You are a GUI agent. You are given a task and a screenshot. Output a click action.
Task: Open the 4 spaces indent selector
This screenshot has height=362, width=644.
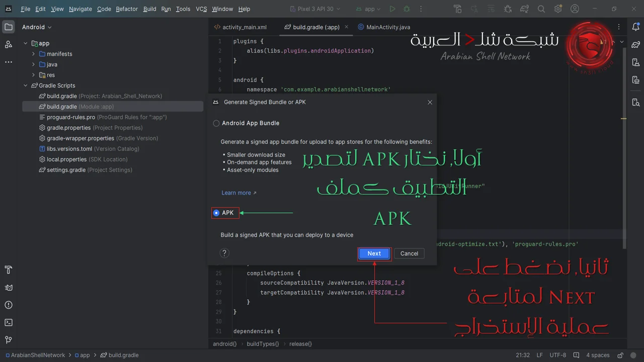click(x=598, y=355)
